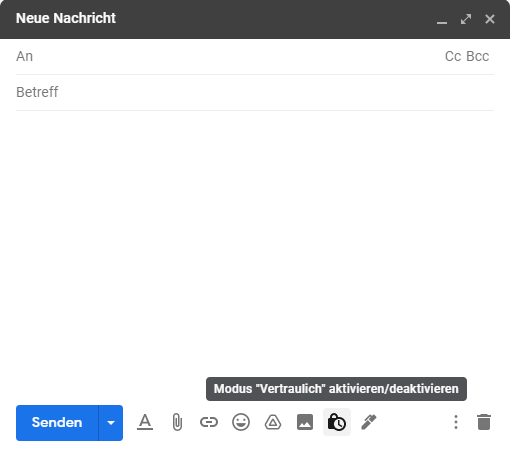Open the three-dot more options menu
The image size is (510, 451).
coord(456,422)
